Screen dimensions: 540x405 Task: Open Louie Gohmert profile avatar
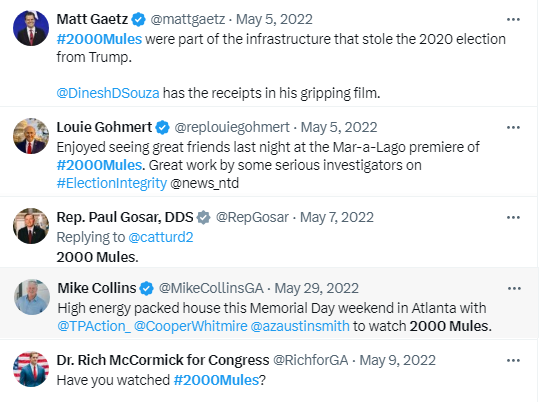click(31, 136)
